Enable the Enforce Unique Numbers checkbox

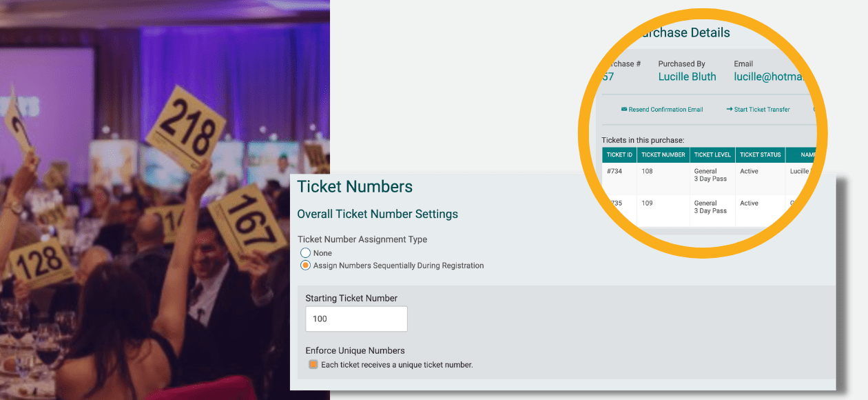coord(313,363)
